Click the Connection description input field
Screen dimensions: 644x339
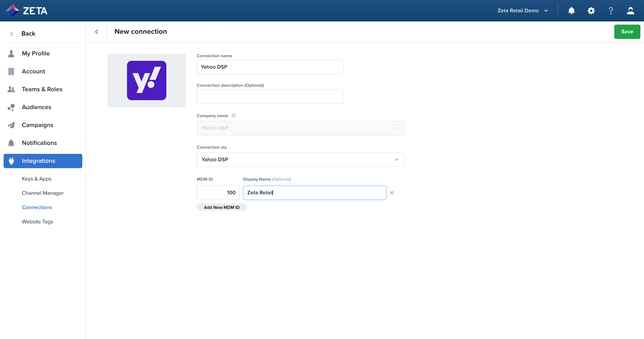270,97
